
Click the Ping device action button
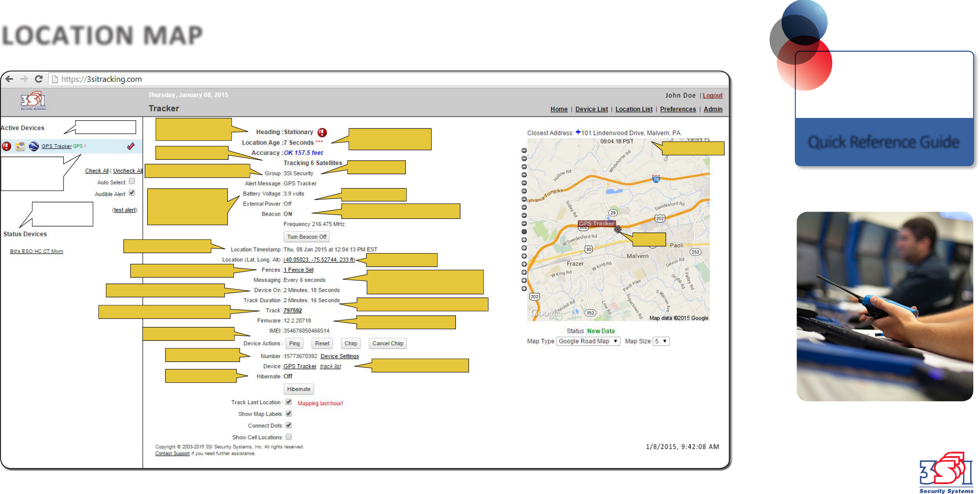point(294,344)
